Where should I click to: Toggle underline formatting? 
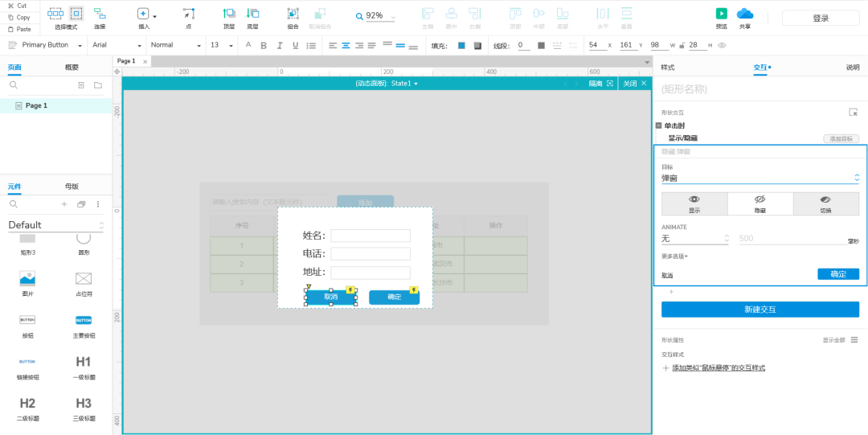(296, 46)
